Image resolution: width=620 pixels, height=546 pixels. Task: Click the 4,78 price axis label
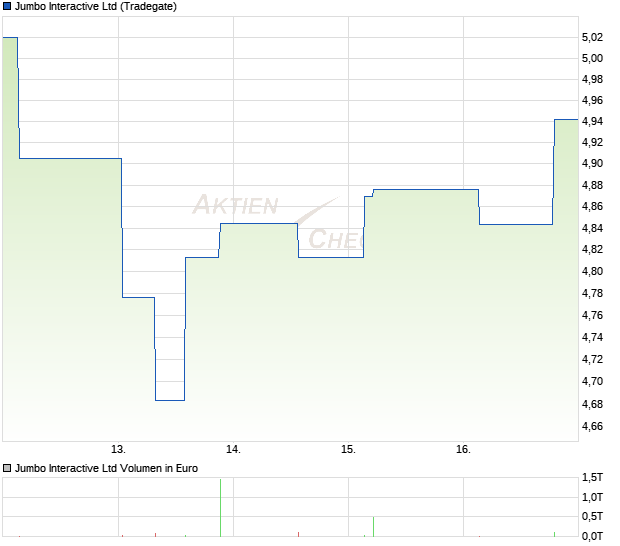(592, 293)
